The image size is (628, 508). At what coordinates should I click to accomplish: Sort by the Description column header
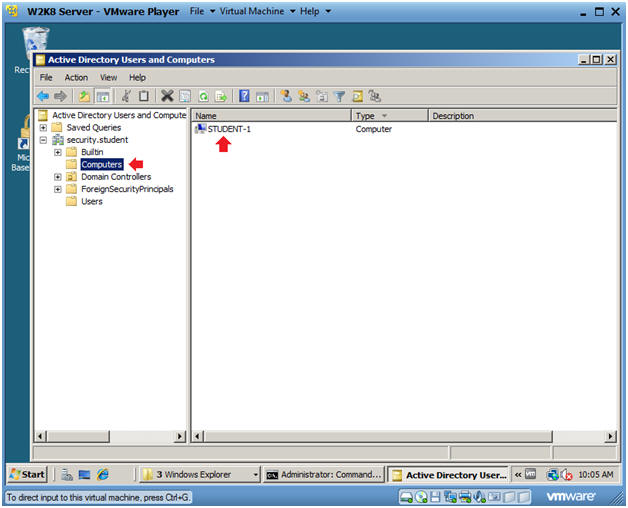523,116
